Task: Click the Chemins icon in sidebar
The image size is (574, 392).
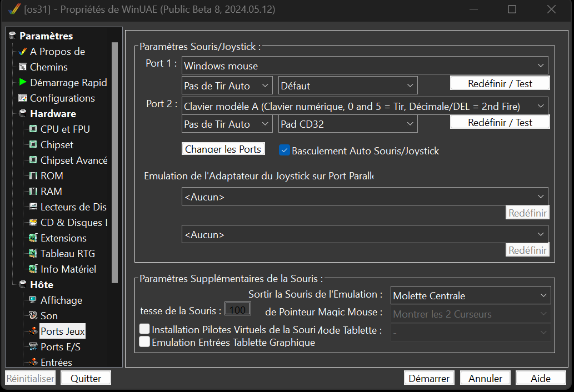Action: [x=23, y=67]
